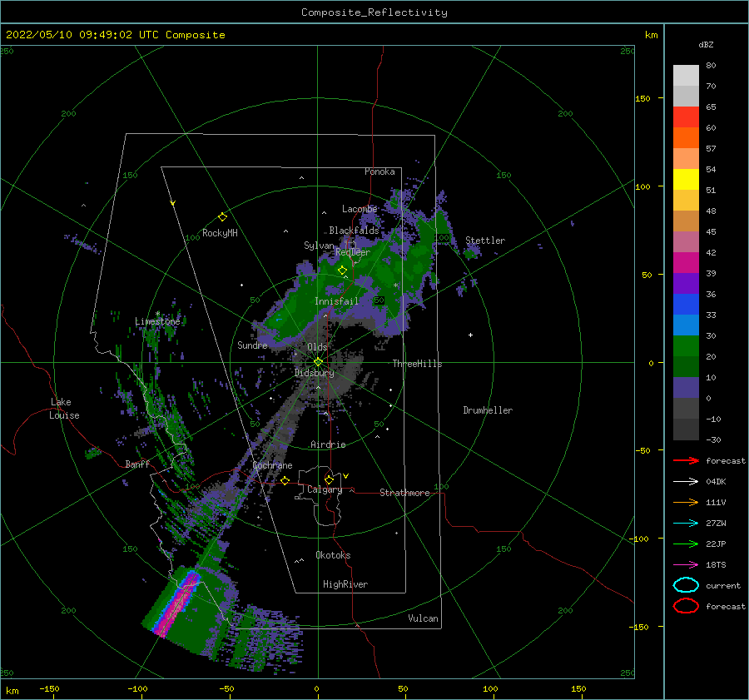
Task: Select the Didsbury label
Action: coord(315,373)
